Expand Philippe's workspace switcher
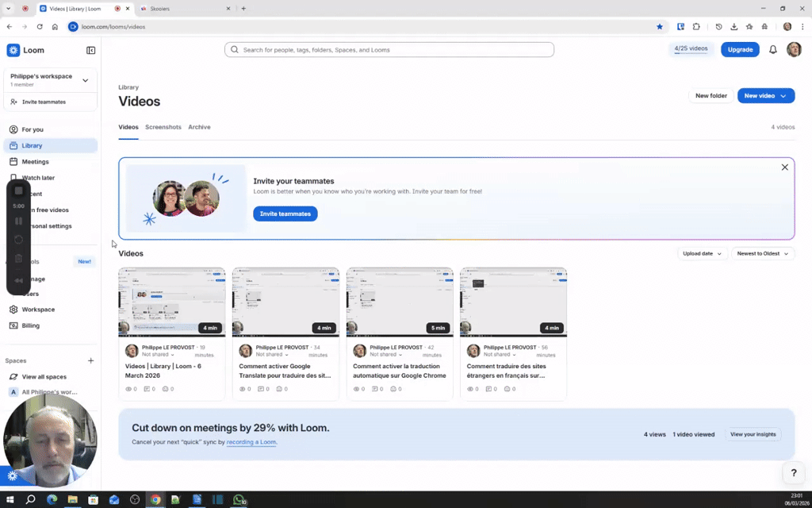This screenshot has width=812, height=508. pyautogui.click(x=50, y=80)
